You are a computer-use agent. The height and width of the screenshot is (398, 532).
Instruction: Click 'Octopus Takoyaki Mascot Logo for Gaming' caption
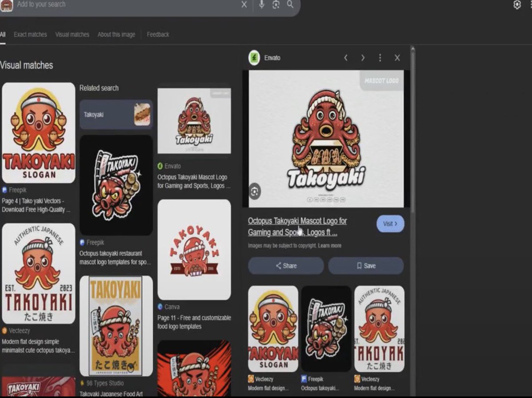point(194,181)
